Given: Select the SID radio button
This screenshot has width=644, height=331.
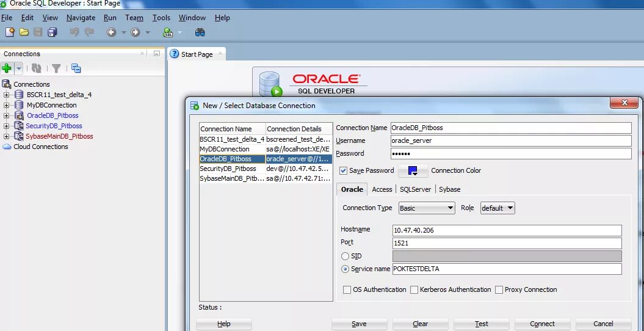Looking at the screenshot, I should pos(346,256).
